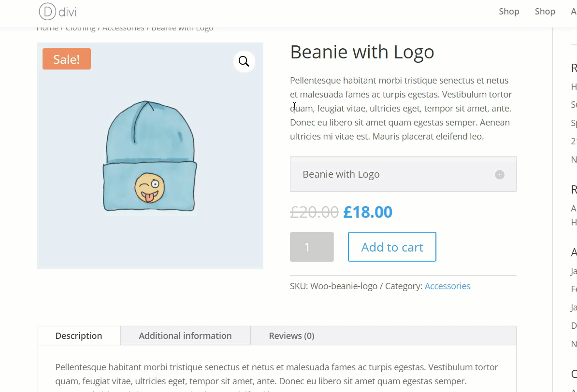This screenshot has width=577, height=392.
Task: Switch to the Description tab
Action: coord(79,336)
